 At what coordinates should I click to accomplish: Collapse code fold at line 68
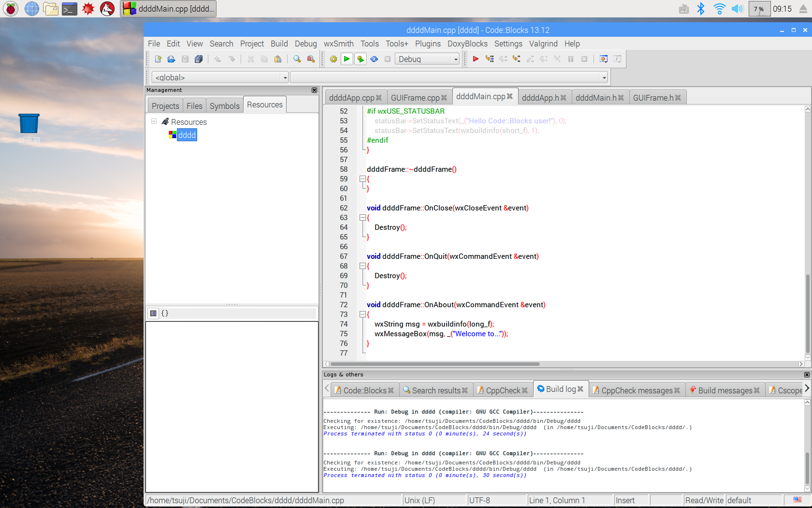[362, 266]
